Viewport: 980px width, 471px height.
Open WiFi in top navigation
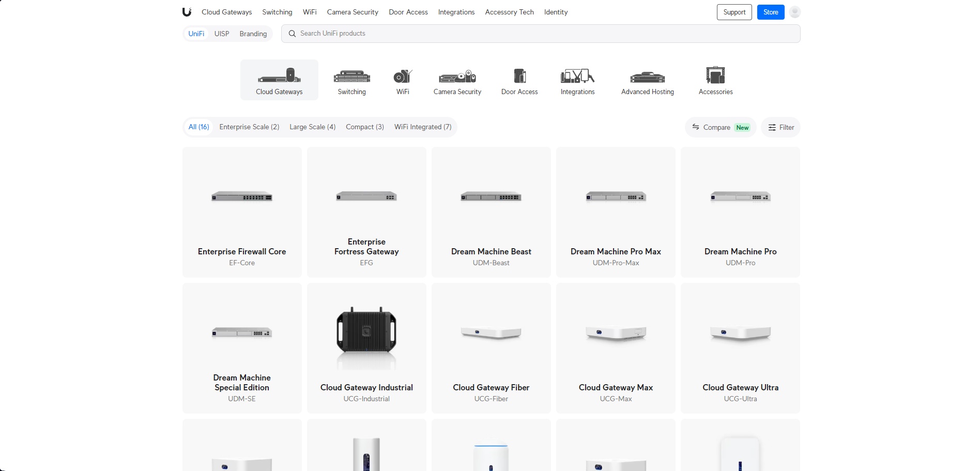310,12
